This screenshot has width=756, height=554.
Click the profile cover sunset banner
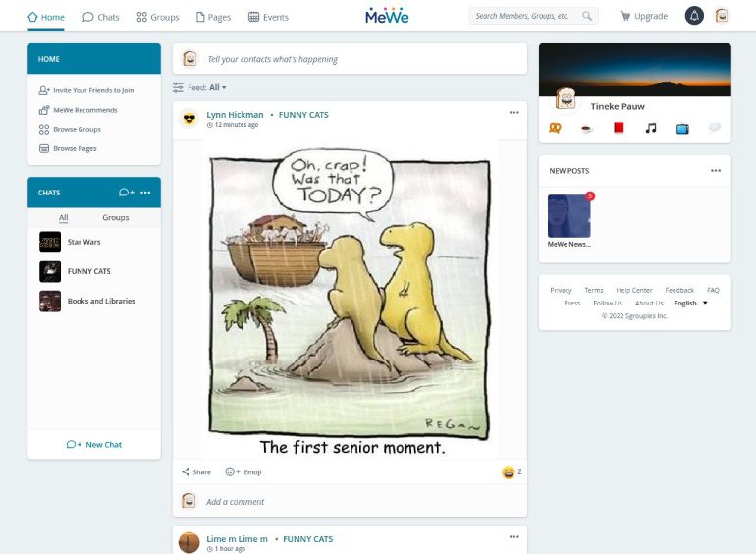pos(635,68)
